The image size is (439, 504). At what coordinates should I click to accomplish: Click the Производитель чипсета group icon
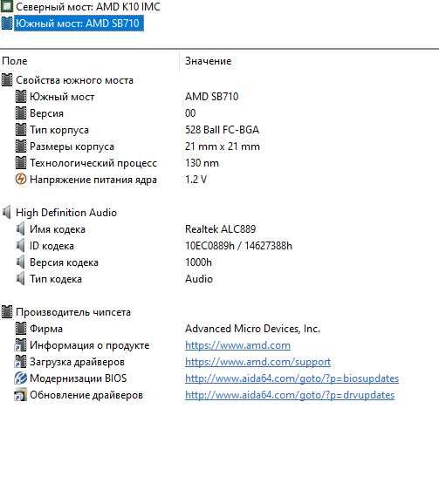tap(7, 312)
